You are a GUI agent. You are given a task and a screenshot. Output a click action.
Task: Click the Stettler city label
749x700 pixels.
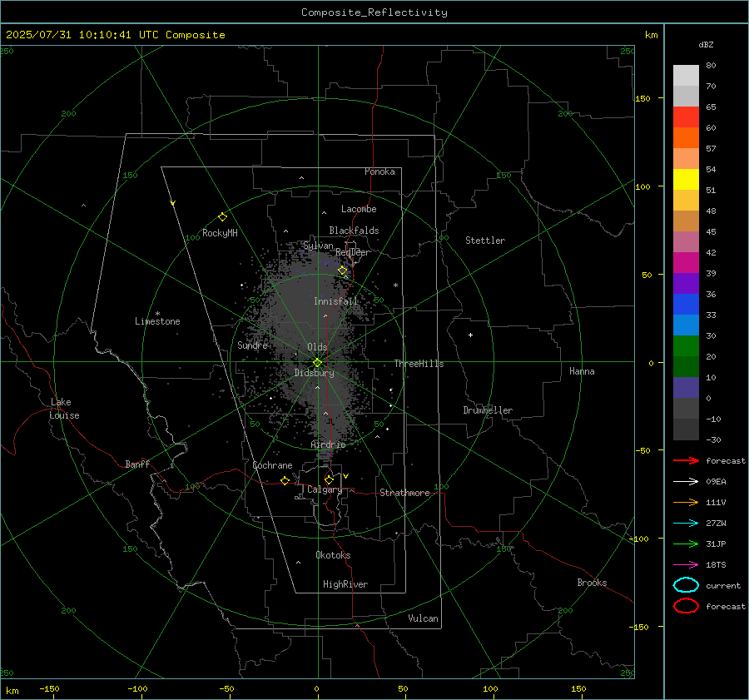coord(485,241)
